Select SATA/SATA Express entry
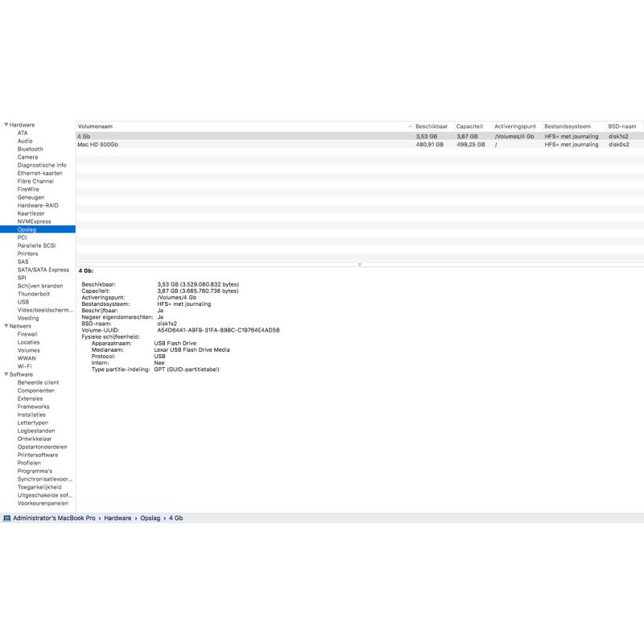 pyautogui.click(x=43, y=270)
